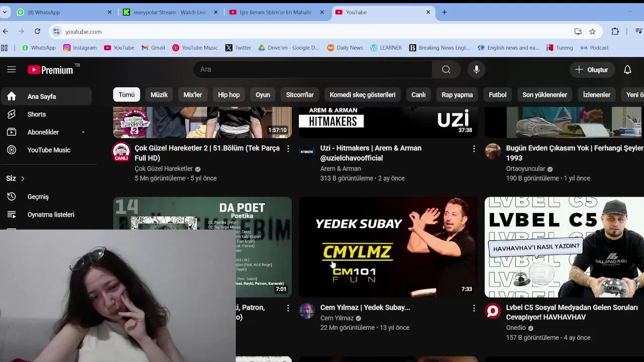Select the Tümü filter chip
644x362 pixels.
coord(127,95)
